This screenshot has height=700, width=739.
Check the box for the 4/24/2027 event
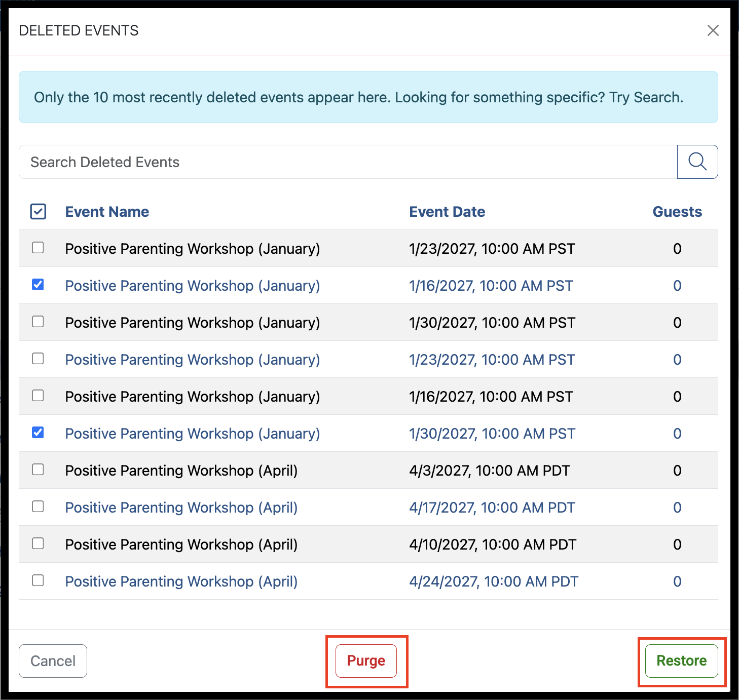coord(38,580)
